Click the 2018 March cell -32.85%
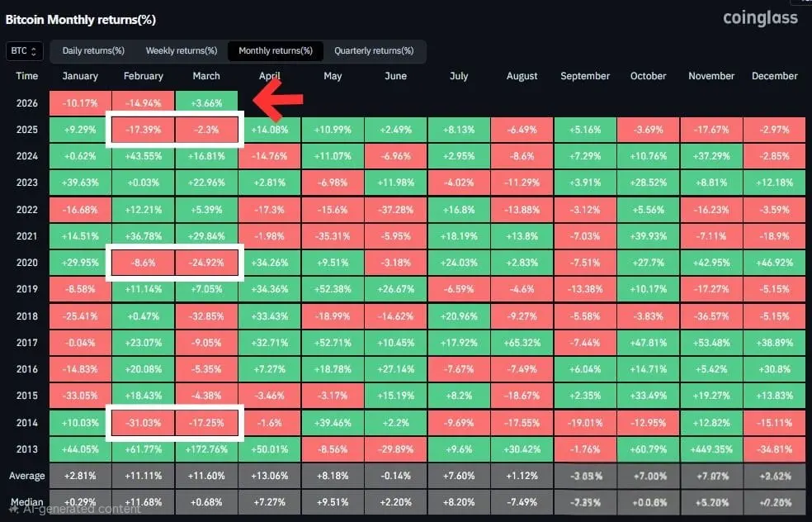 point(206,316)
